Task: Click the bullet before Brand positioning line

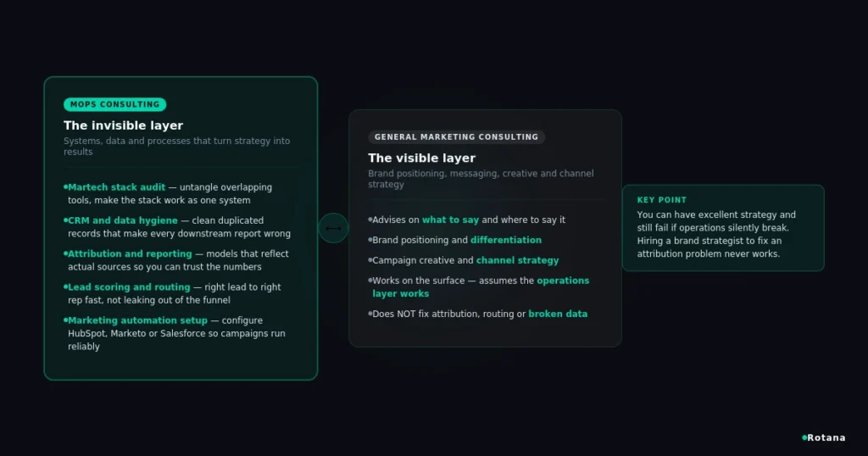Action: coord(370,240)
